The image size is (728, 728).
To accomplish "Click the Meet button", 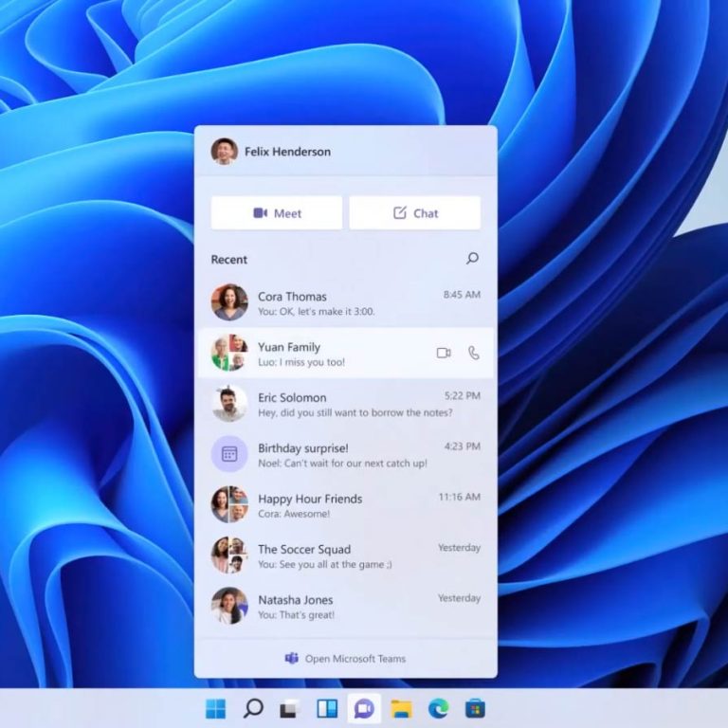I will (277, 213).
